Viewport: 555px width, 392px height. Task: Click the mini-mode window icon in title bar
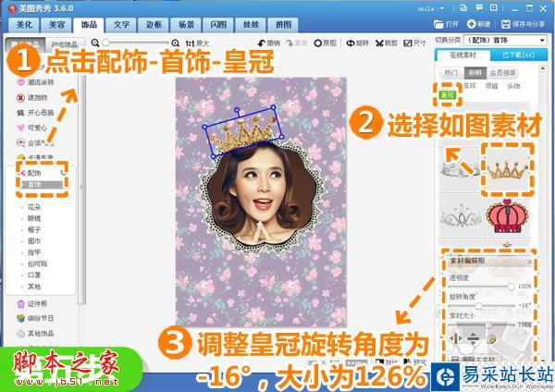[x=494, y=7]
